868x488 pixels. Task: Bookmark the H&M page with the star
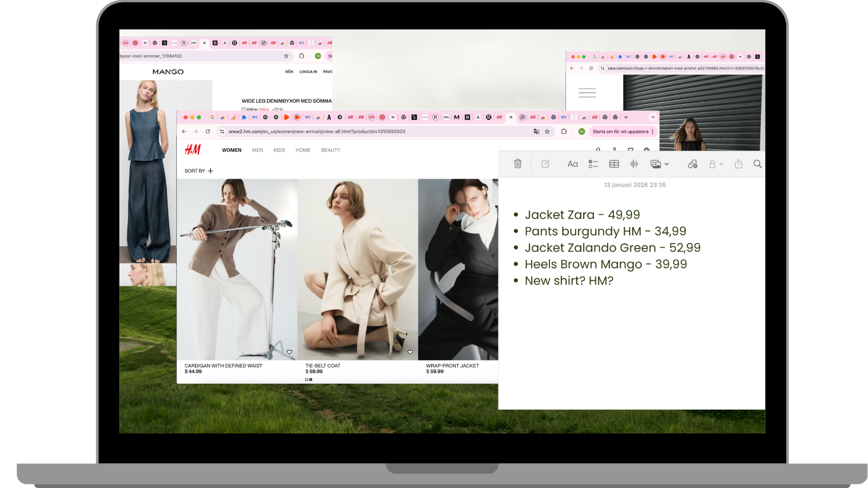tap(547, 131)
